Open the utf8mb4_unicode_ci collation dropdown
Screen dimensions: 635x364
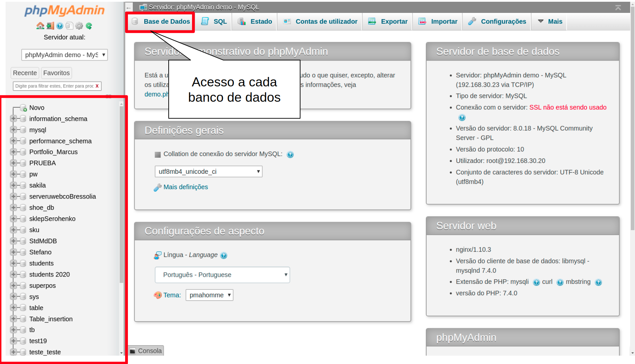[208, 171]
